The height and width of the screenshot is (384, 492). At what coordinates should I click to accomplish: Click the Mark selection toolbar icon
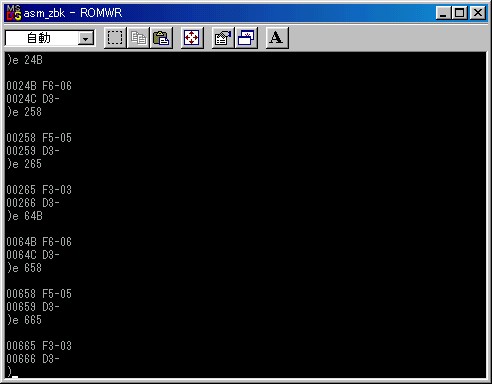tap(115, 38)
